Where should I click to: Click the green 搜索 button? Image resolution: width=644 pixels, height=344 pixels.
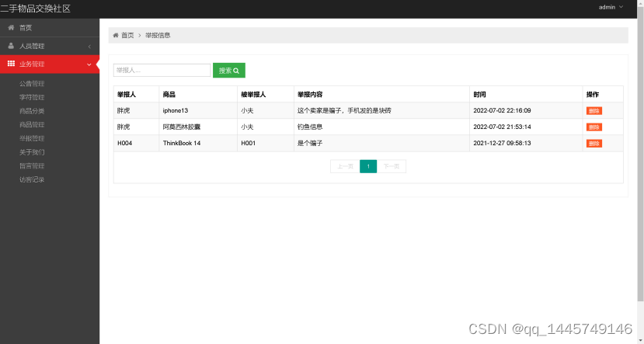point(229,70)
